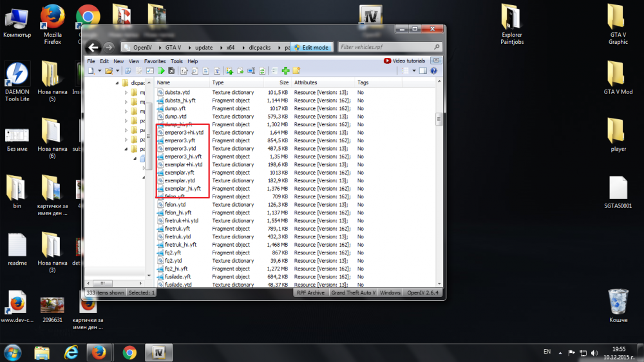This screenshot has height=362, width=644.
Task: Sort by the Name column header
Action: [x=182, y=82]
